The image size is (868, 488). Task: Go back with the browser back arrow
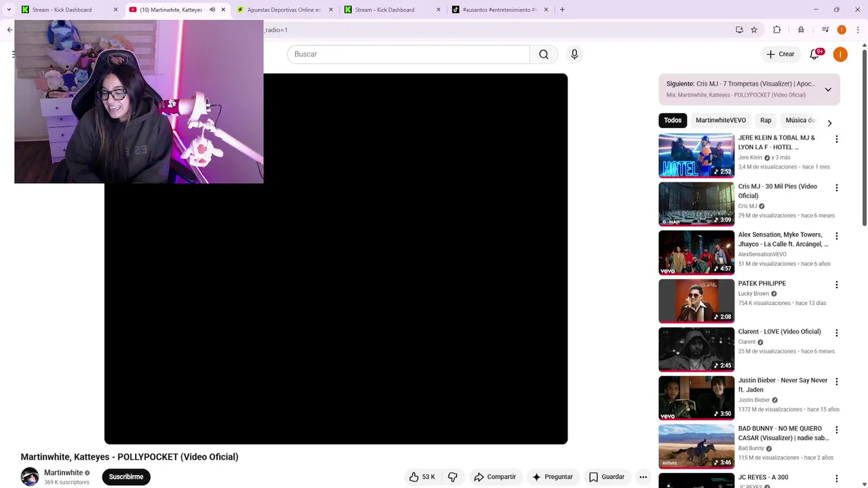[x=9, y=30]
